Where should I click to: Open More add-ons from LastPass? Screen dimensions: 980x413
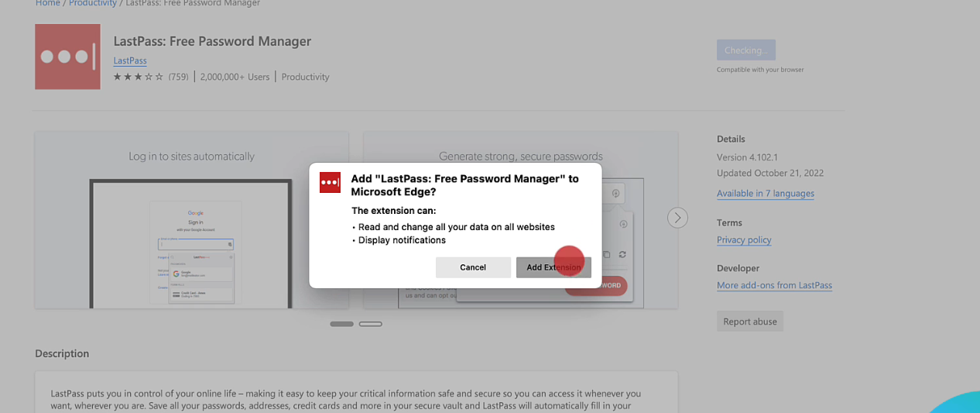click(774, 285)
